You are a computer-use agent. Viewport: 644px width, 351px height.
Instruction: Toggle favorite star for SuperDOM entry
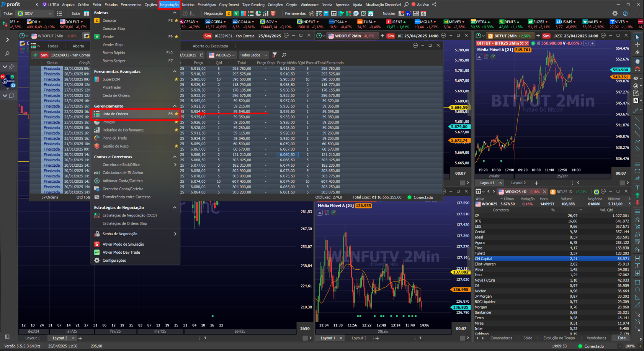click(x=176, y=79)
